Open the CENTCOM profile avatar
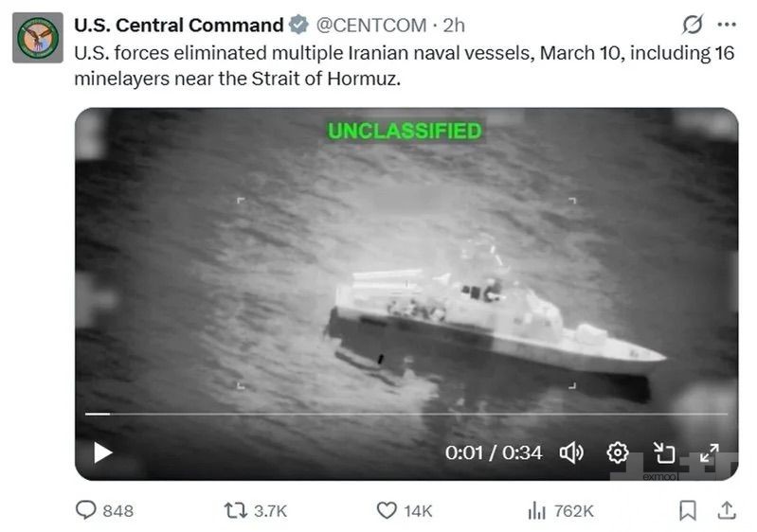Screen dimensions: 757x532 tap(38, 37)
